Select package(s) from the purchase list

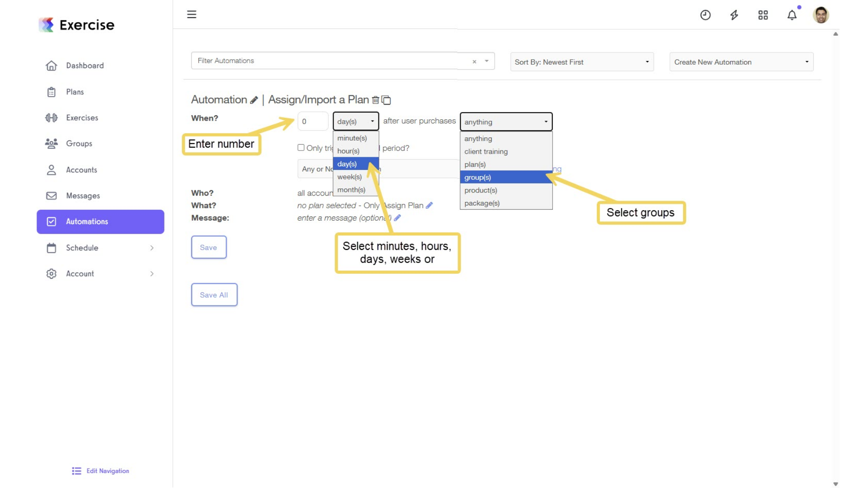[x=506, y=204]
